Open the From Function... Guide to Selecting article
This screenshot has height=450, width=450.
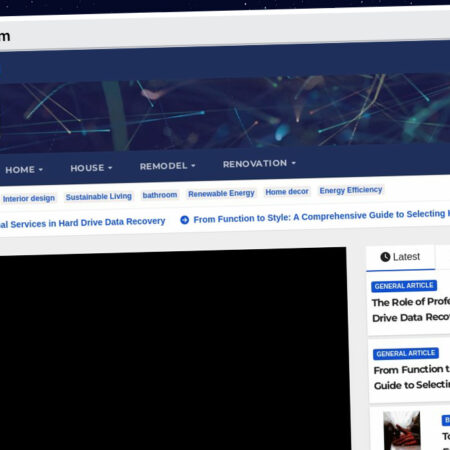point(412,377)
